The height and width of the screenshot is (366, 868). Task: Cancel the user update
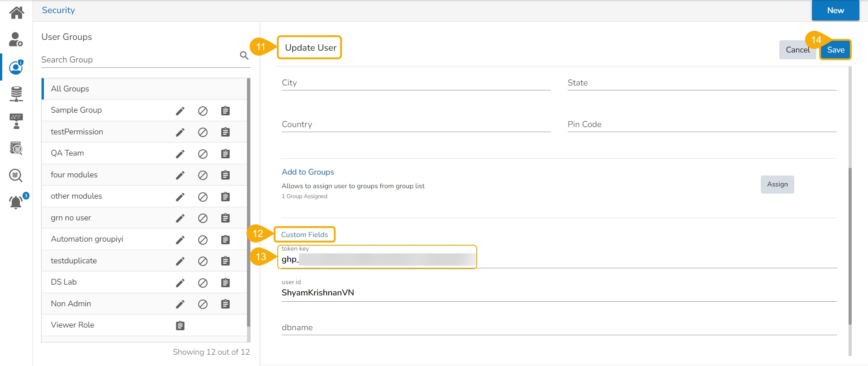pyautogui.click(x=797, y=50)
